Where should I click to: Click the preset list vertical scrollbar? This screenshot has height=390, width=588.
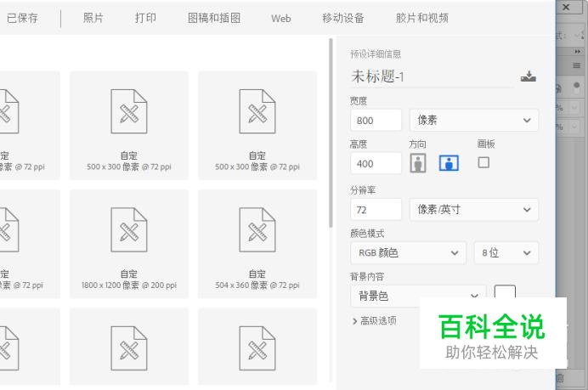click(x=331, y=133)
